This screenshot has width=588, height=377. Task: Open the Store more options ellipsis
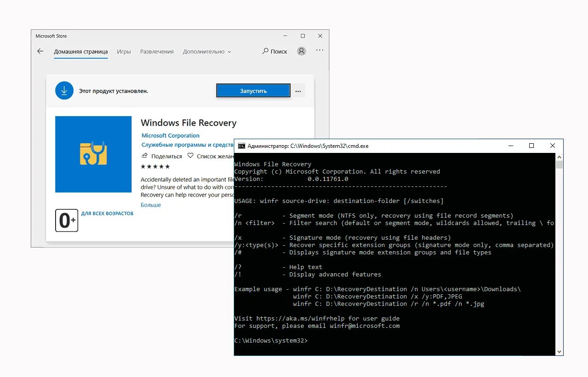coord(320,51)
